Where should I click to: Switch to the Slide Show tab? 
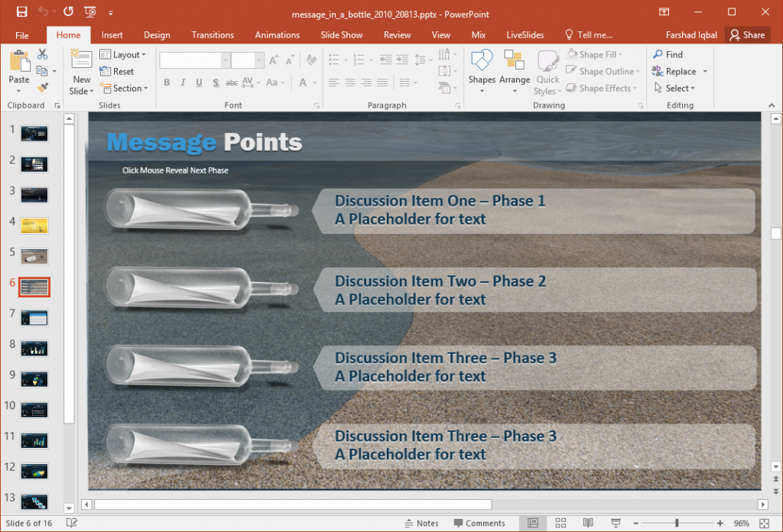[x=342, y=35]
